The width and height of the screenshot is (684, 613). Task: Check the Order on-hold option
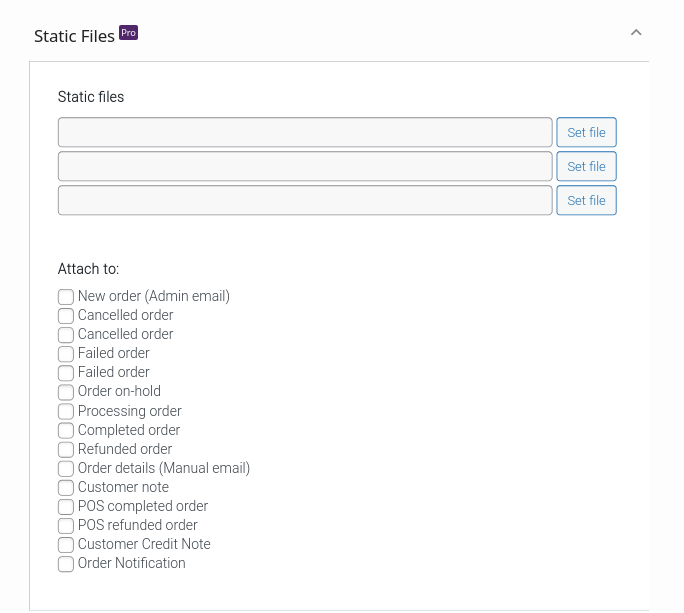(66, 392)
